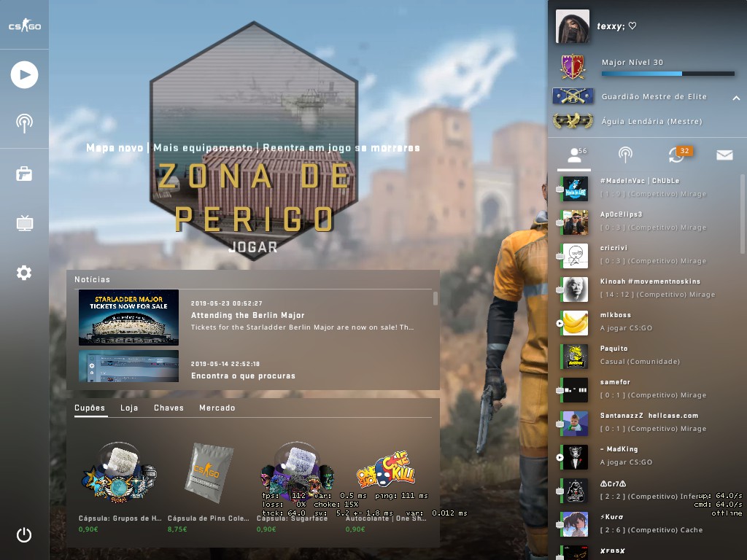Click #MadeInVac | ChUbLe avatar

tap(575, 189)
